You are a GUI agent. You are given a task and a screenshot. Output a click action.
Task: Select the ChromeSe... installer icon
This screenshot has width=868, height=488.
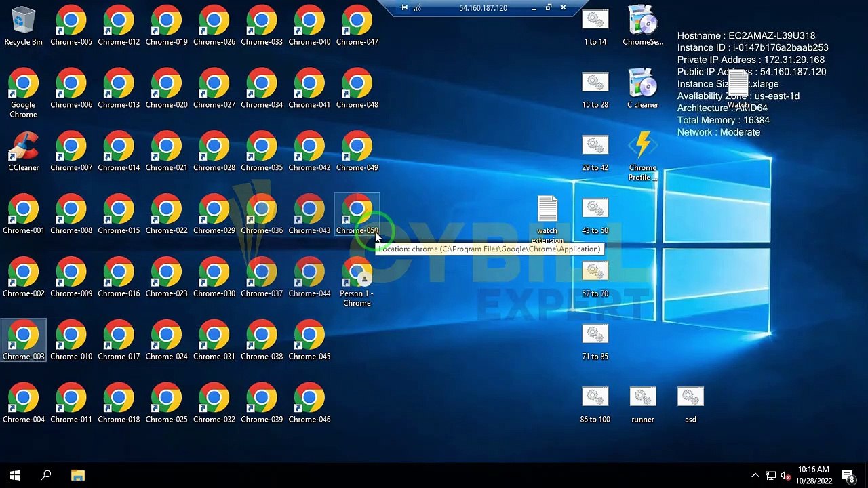coord(643,26)
